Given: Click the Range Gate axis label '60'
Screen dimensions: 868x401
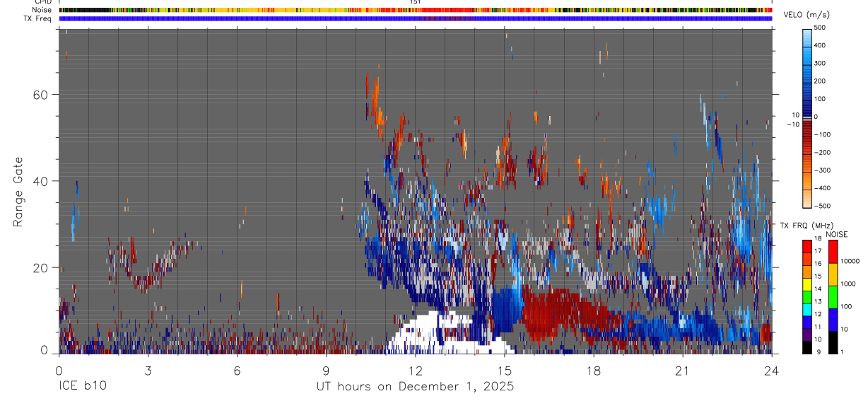Looking at the screenshot, I should click(40, 94).
